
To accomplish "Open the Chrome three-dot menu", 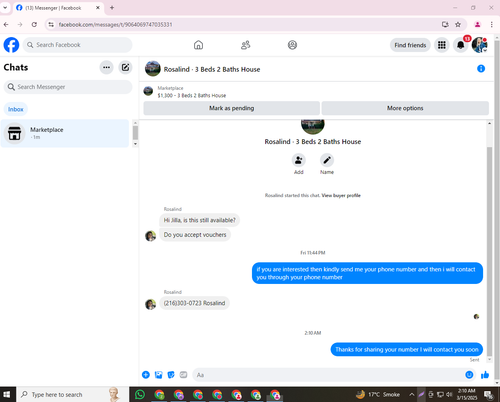I will 492,24.
